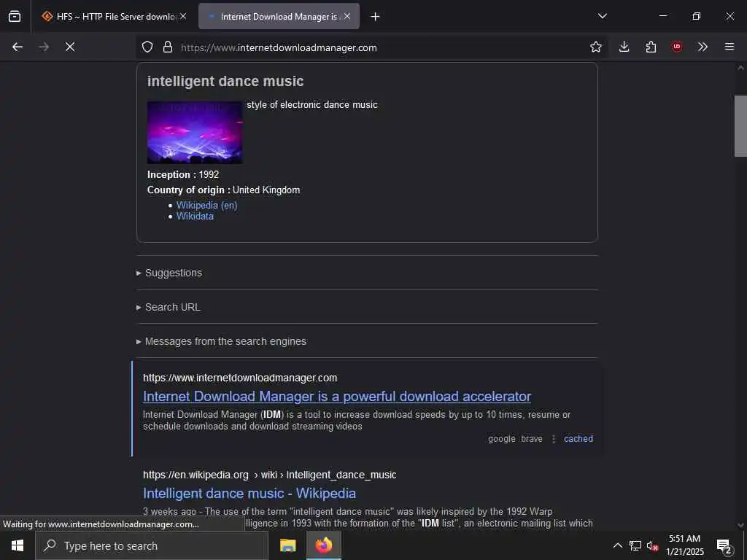Open the dance music infobox thumbnail
Image resolution: width=747 pixels, height=560 pixels.
click(195, 133)
